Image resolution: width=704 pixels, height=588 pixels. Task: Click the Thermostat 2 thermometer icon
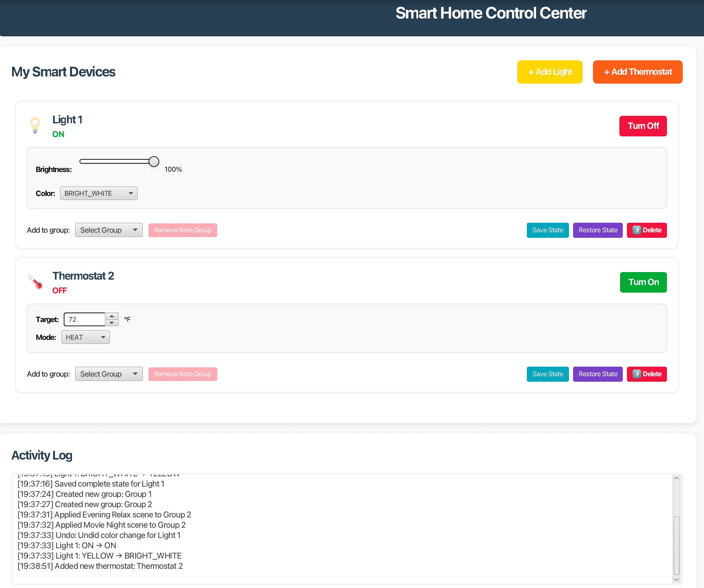click(35, 282)
